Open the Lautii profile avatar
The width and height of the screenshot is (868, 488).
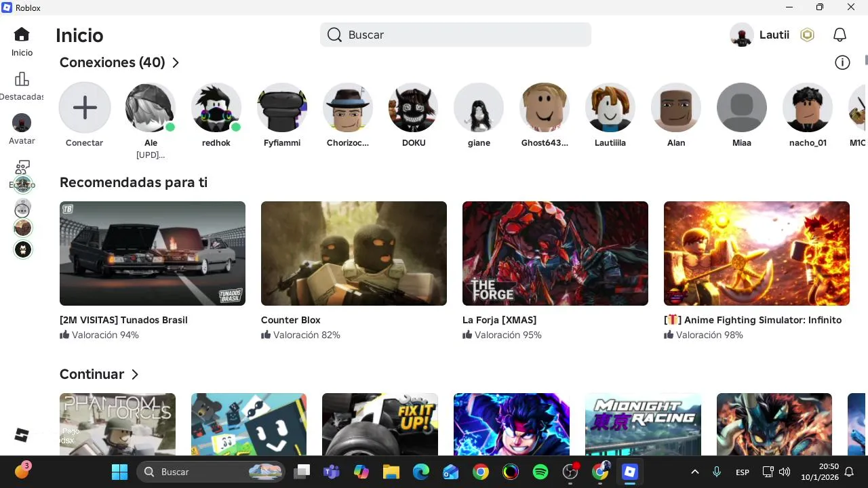pos(742,35)
